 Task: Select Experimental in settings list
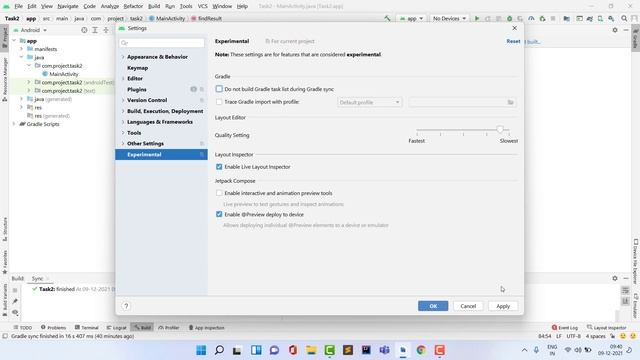tap(161, 155)
